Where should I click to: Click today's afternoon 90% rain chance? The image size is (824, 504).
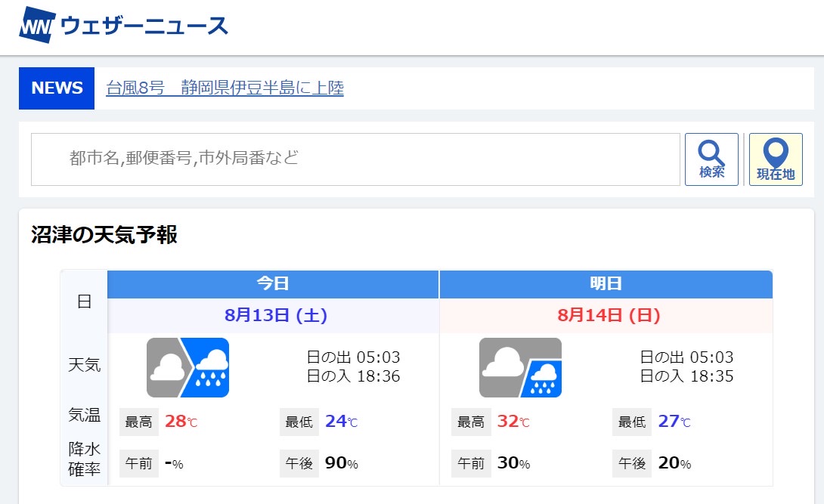click(x=341, y=463)
